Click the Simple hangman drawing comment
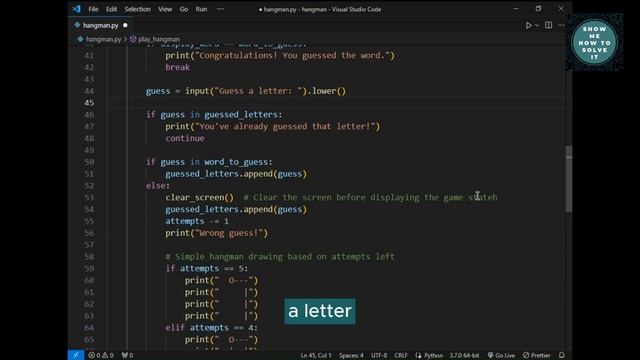Viewport: 640px width, 360px height. pos(280,257)
